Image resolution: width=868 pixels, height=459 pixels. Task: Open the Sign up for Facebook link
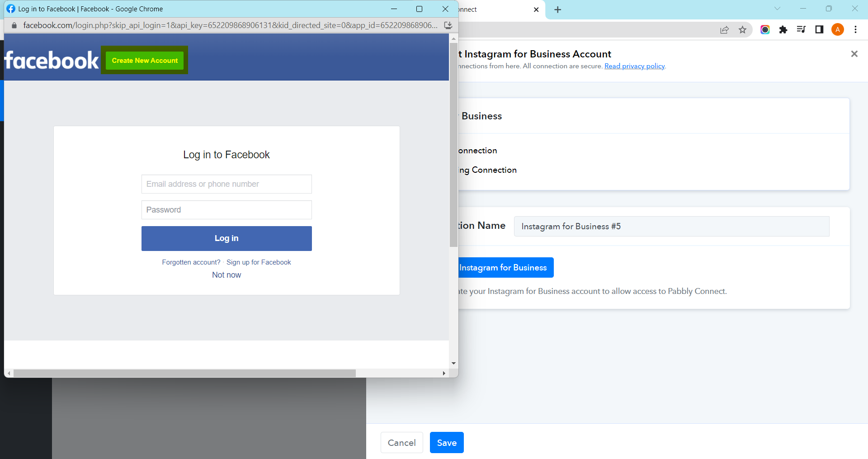[x=259, y=262]
